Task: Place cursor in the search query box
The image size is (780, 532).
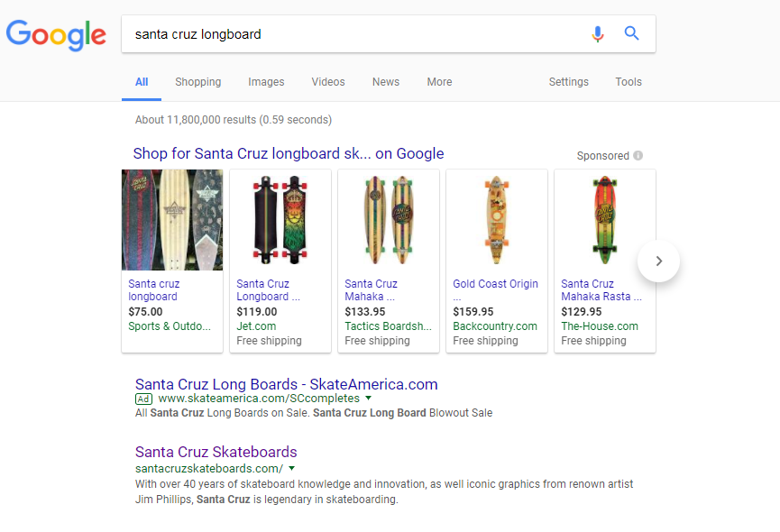Action: (x=361, y=33)
